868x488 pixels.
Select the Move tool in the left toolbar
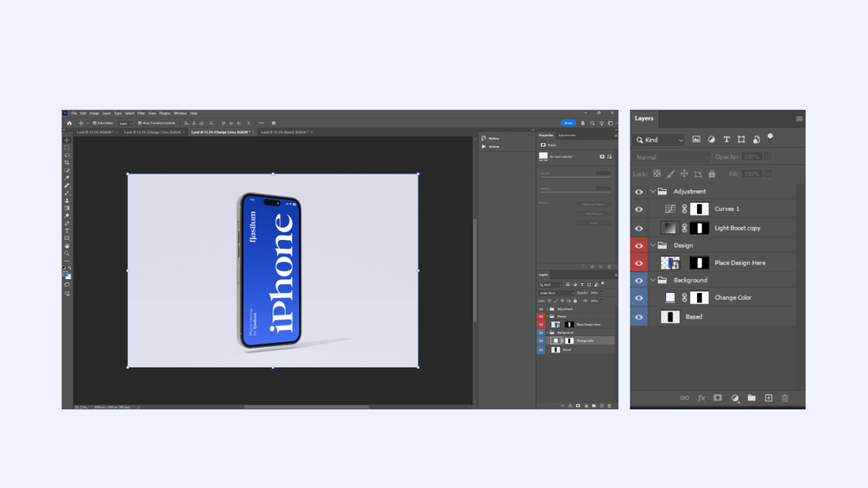pos(67,140)
